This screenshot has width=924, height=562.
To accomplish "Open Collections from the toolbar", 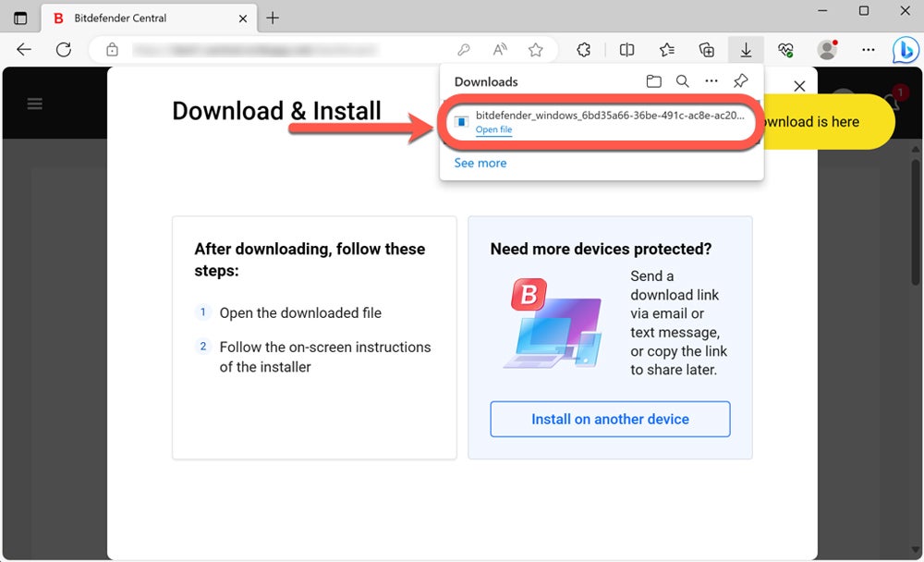I will [704, 50].
